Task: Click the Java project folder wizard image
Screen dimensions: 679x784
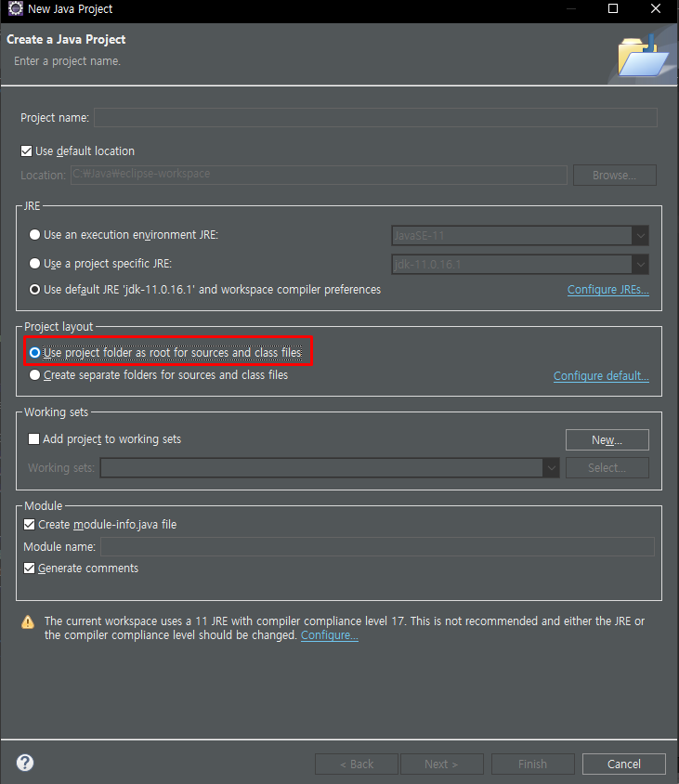Action: (x=643, y=56)
